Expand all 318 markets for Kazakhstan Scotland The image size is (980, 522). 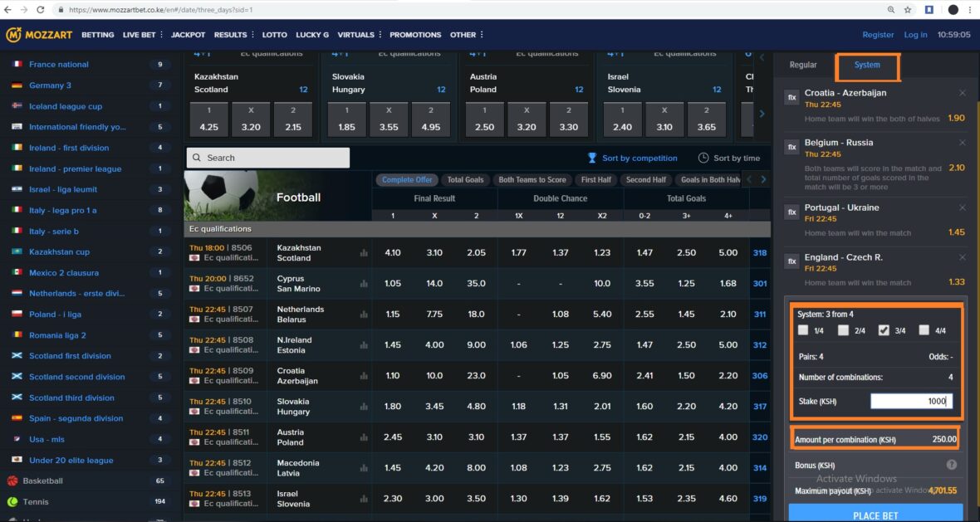[x=760, y=253]
